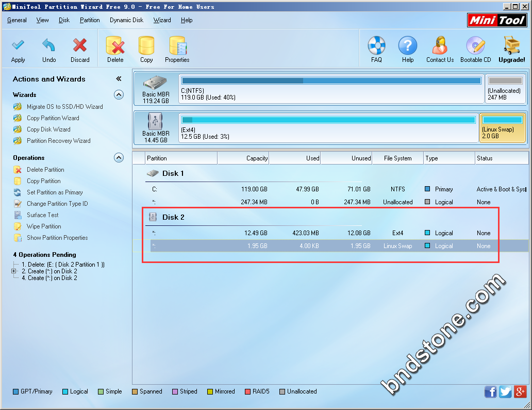Open Help from the toolbar
The height and width of the screenshot is (410, 532).
click(x=407, y=50)
